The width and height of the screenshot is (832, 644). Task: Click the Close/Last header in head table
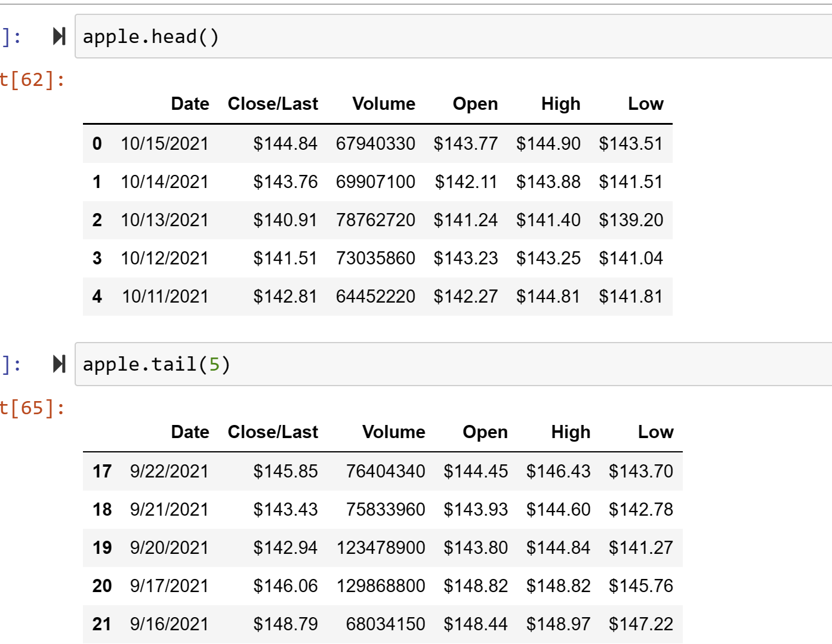[273, 104]
